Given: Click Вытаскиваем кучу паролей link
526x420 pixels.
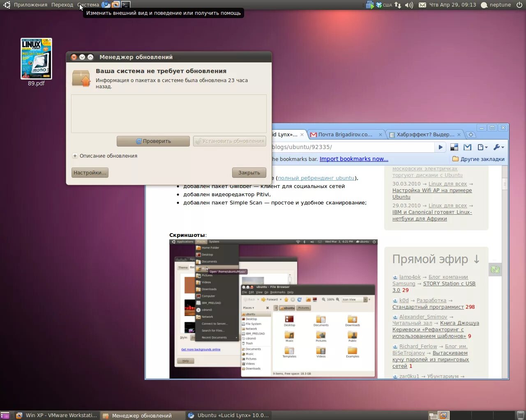Looking at the screenshot, I should point(430,360).
